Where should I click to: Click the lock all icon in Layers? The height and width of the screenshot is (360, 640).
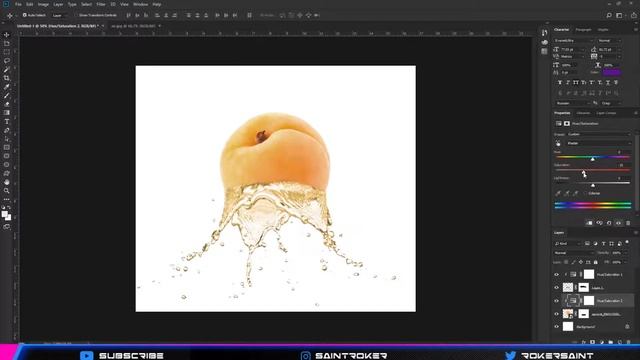[596, 262]
